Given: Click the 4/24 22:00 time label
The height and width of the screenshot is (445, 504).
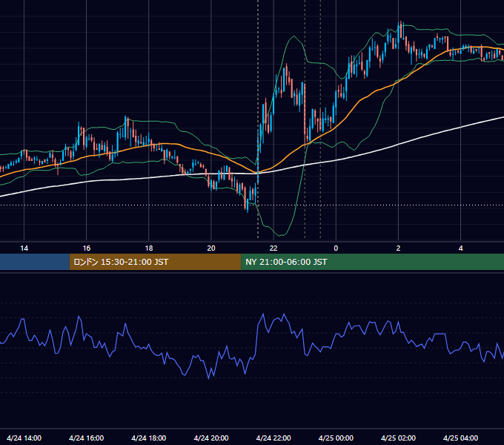Looking at the screenshot, I should (x=273, y=438).
